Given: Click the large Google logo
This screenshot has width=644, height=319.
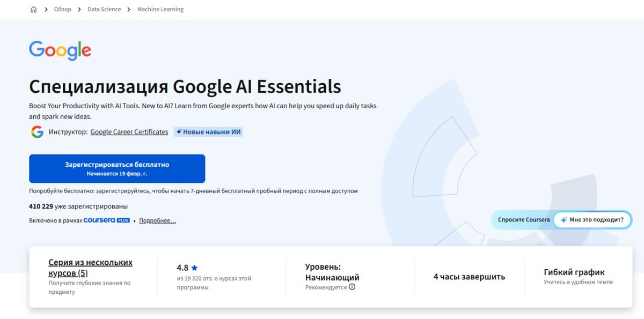Looking at the screenshot, I should coord(60,51).
